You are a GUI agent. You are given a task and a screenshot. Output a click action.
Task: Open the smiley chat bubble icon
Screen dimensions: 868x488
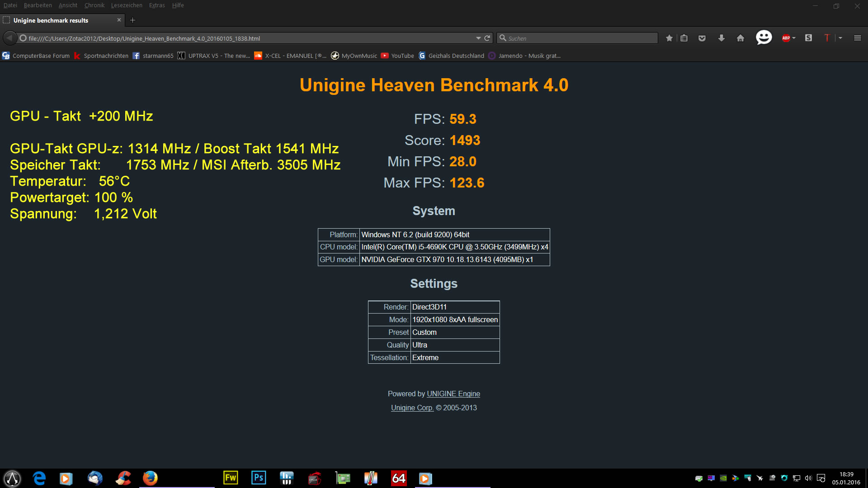click(x=764, y=38)
